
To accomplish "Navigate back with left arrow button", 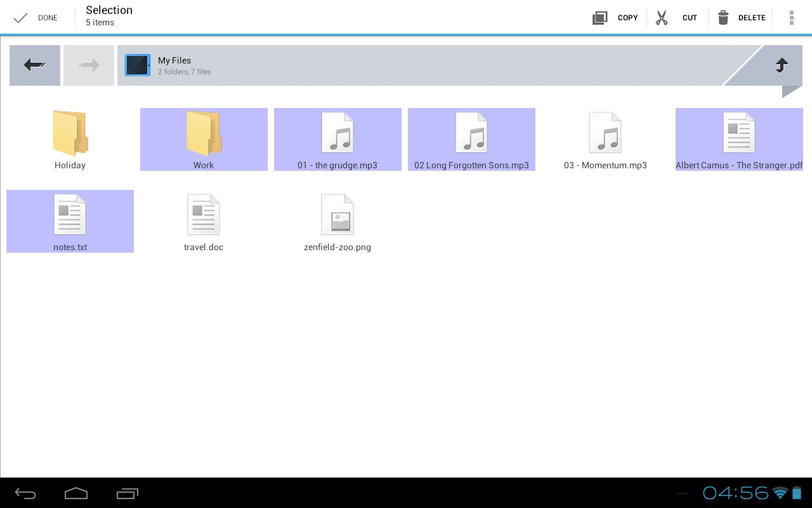I will coord(35,65).
